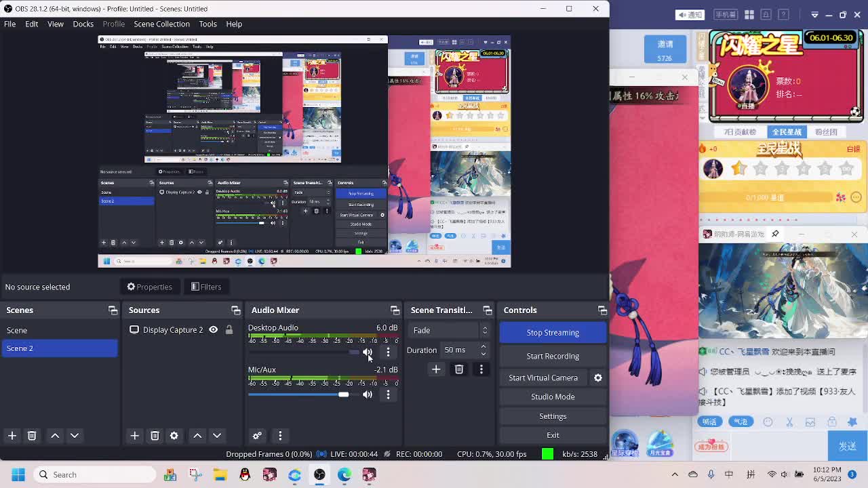Open Tools menu
This screenshot has height=488, width=868.
[x=208, y=24]
